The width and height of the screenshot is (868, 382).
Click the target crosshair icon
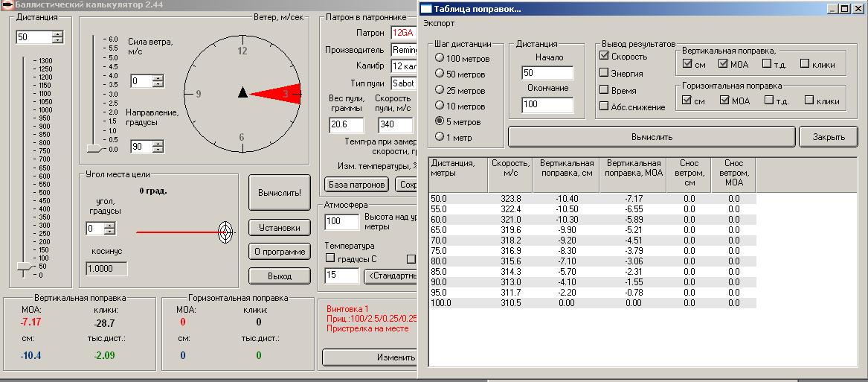click(x=225, y=232)
